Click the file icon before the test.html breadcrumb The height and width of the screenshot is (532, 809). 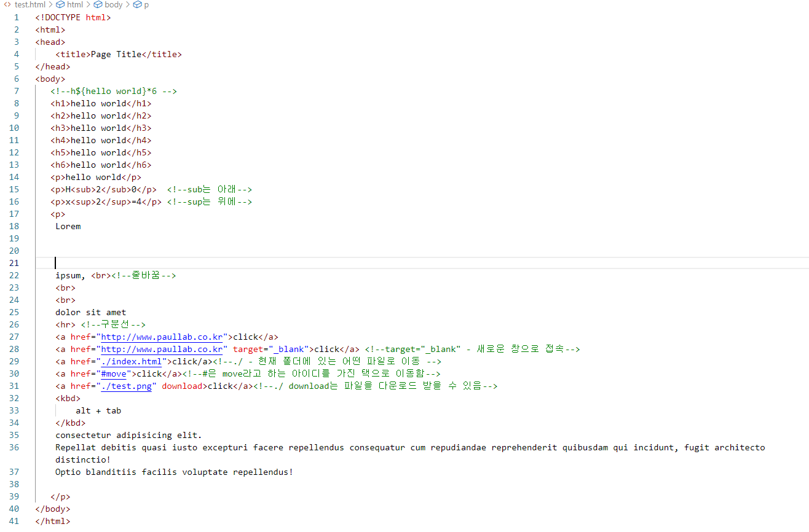coord(7,4)
